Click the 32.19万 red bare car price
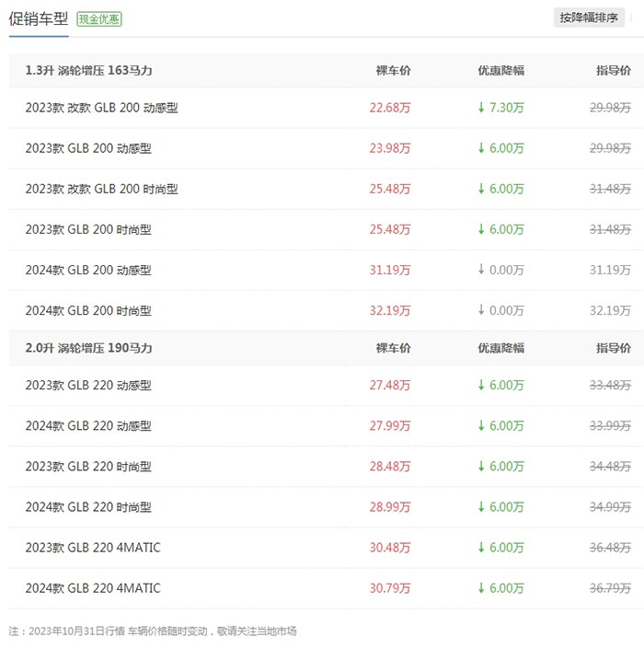644x648 pixels. tap(390, 310)
